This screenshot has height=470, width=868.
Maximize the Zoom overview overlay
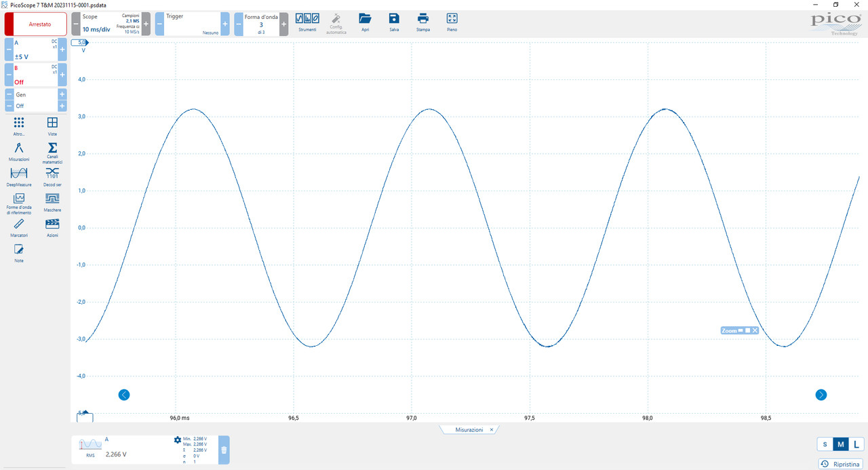tap(747, 330)
